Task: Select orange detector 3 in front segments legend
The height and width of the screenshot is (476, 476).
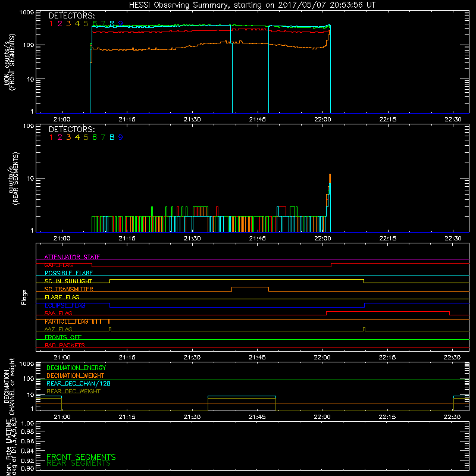Action: [68, 24]
